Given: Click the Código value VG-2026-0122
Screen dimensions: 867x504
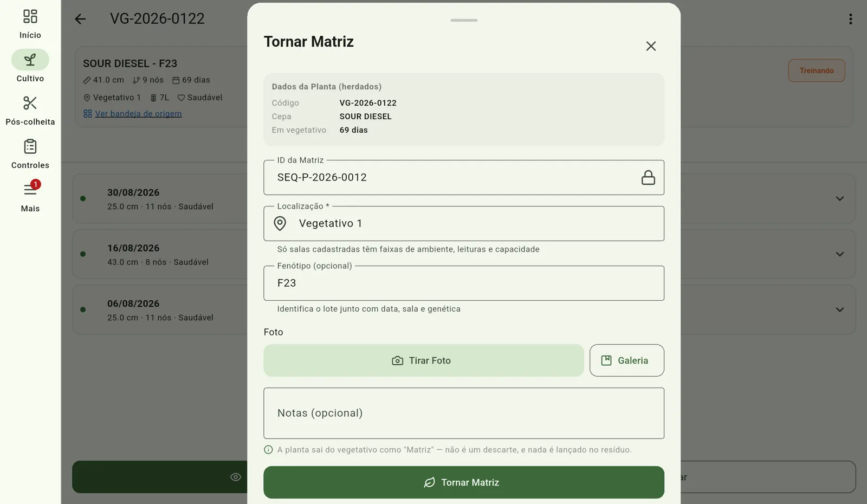Looking at the screenshot, I should [368, 103].
